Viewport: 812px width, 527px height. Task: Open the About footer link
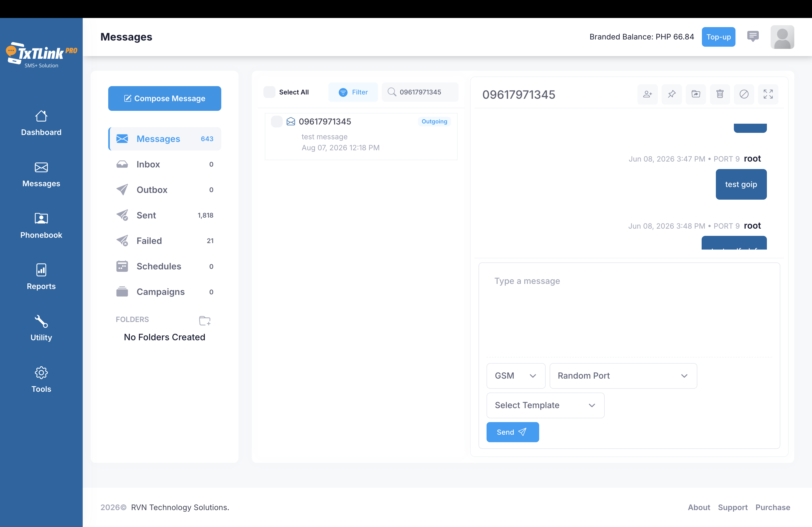click(x=699, y=508)
